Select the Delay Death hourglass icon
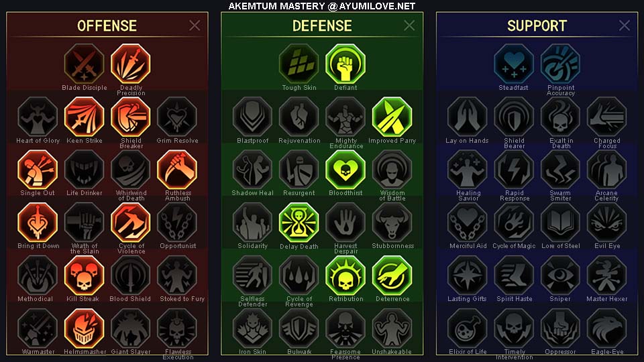Viewport: 644px width, 362px height. click(299, 223)
